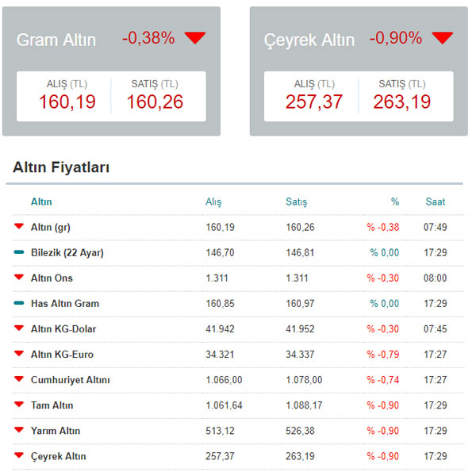476x472 pixels.
Task: Click the Gram Altın ALIŞ price 160,19
Action: point(67,102)
